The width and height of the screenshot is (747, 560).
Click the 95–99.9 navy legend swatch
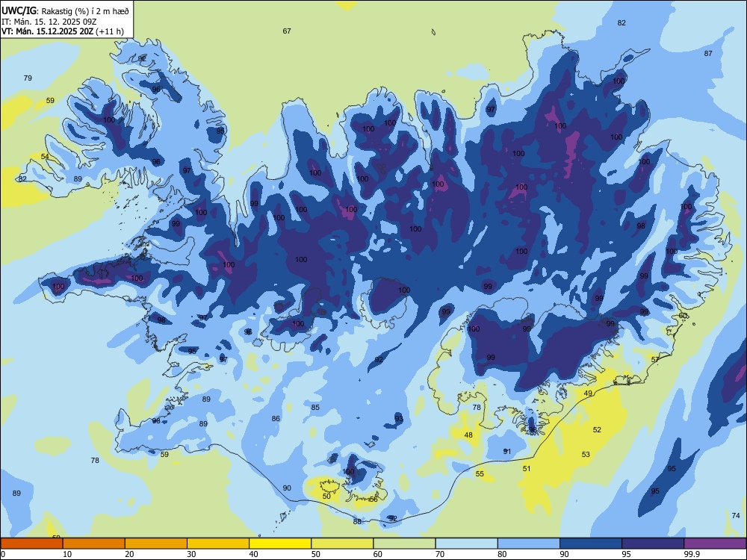(653, 544)
